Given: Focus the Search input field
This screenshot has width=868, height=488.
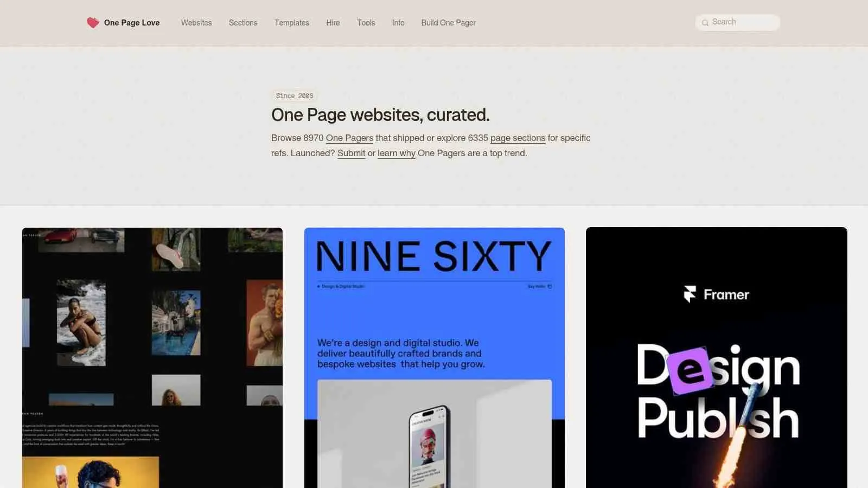Looking at the screenshot, I should coord(738,22).
